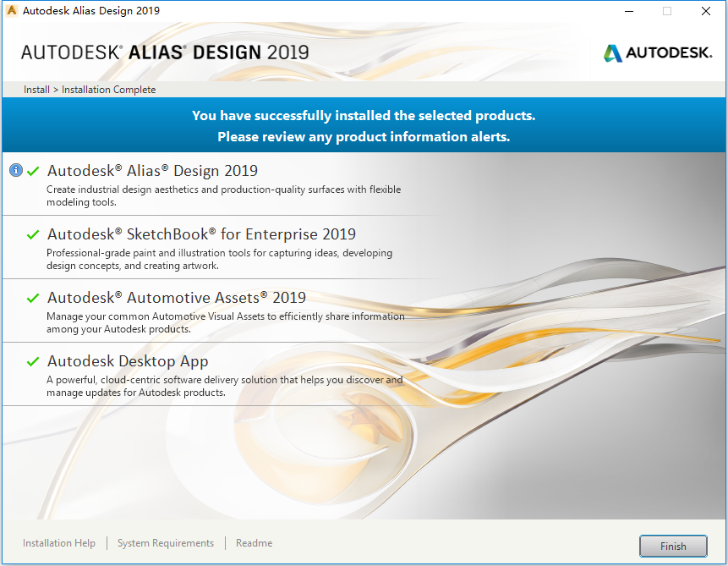Screen dimensions: 728x566
Task: Minimize the installer window
Action: [629, 11]
